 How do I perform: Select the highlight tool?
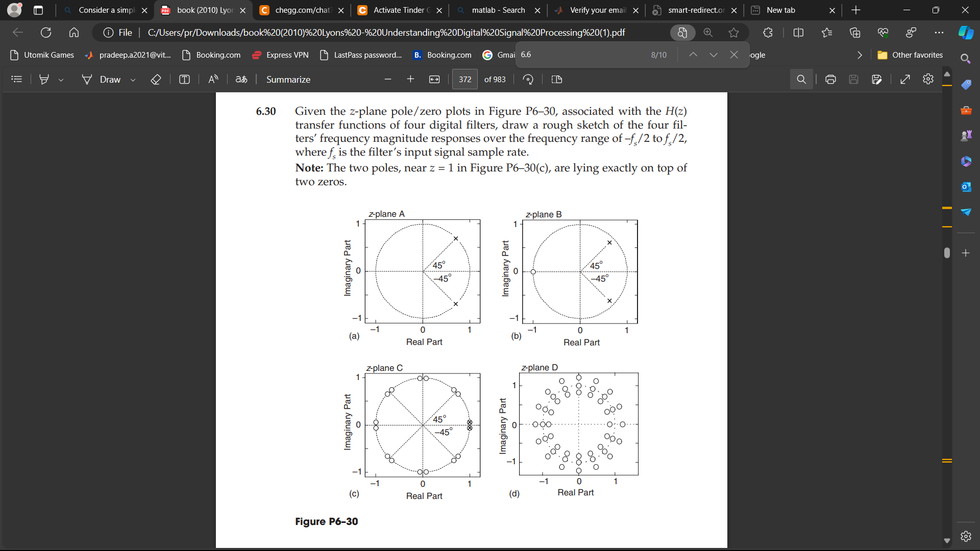click(x=44, y=79)
